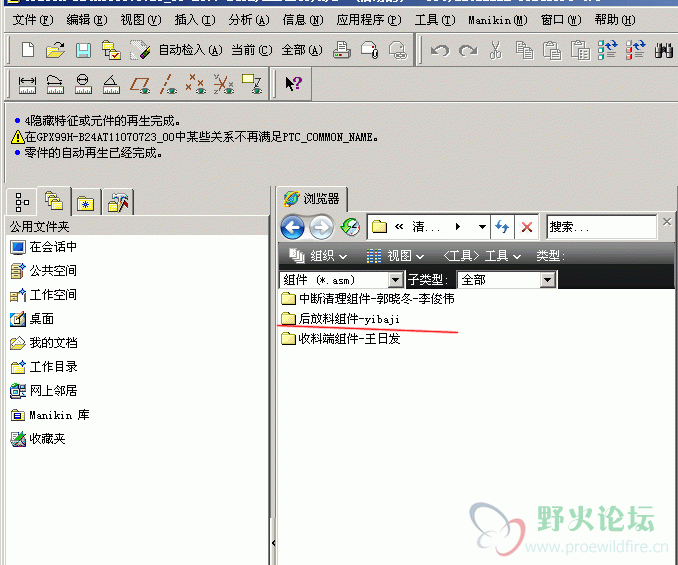Viewport: 678px width, 565px height.
Task: Click the browser forward arrow button
Action: coord(321,227)
